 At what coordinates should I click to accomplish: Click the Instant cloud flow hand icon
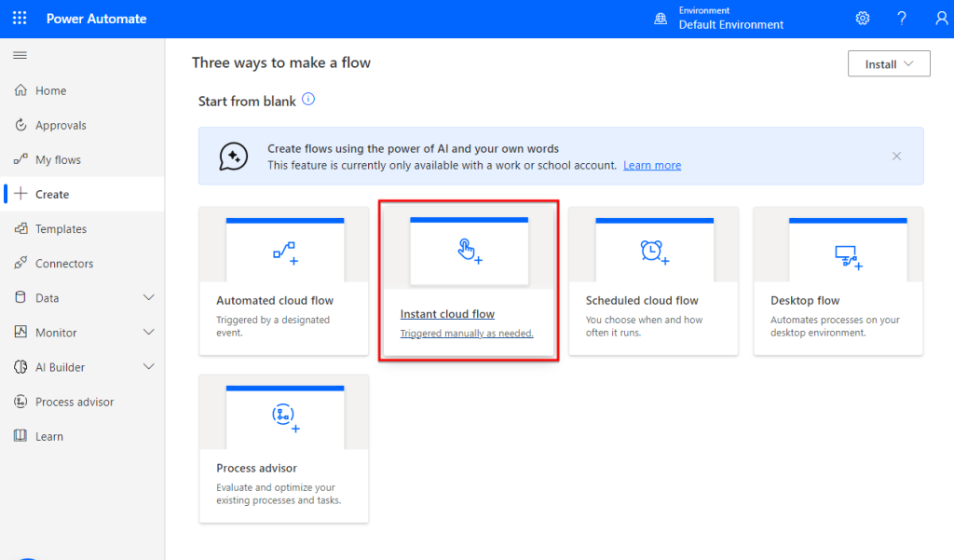tap(470, 251)
